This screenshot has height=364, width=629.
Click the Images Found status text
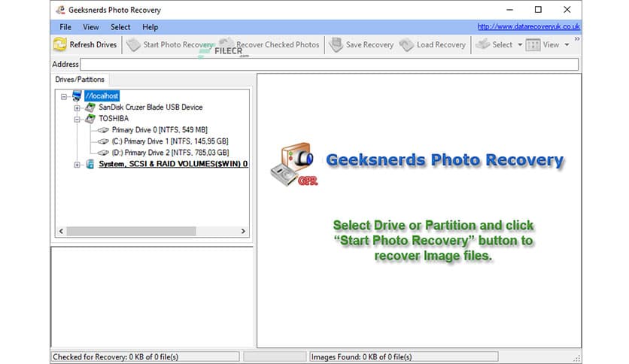pos(361,356)
